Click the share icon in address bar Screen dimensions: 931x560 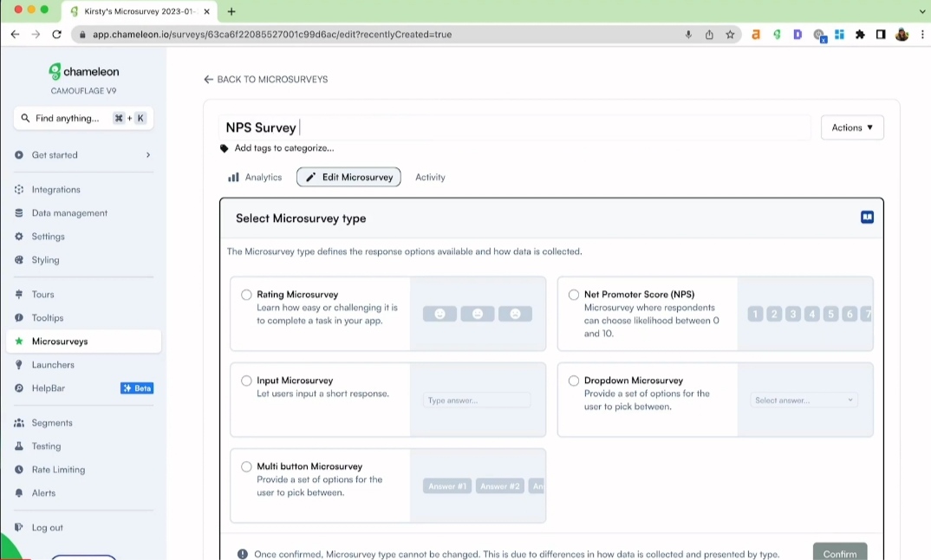tap(709, 35)
